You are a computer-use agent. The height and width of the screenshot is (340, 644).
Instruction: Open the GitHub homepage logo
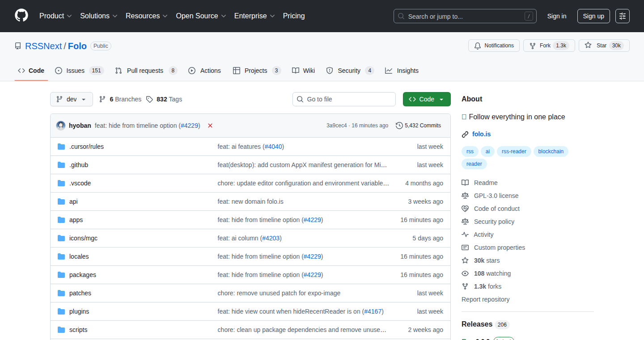pyautogui.click(x=21, y=16)
